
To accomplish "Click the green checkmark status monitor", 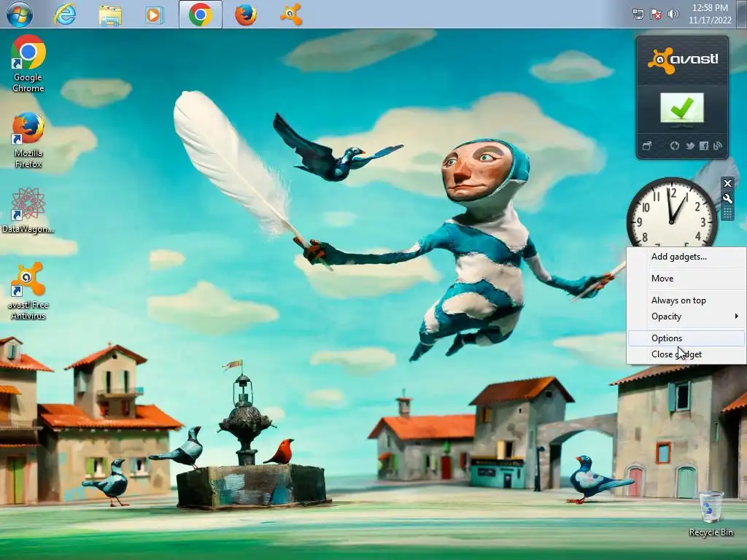I will (x=682, y=111).
